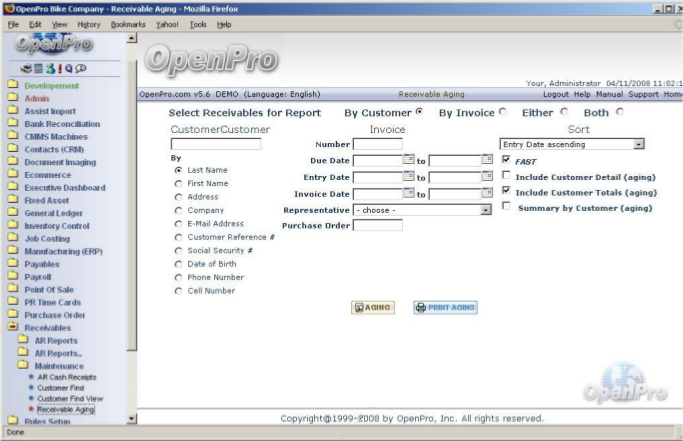
Task: Open the Payroll folder in sidebar
Action: pyautogui.click(x=36, y=276)
